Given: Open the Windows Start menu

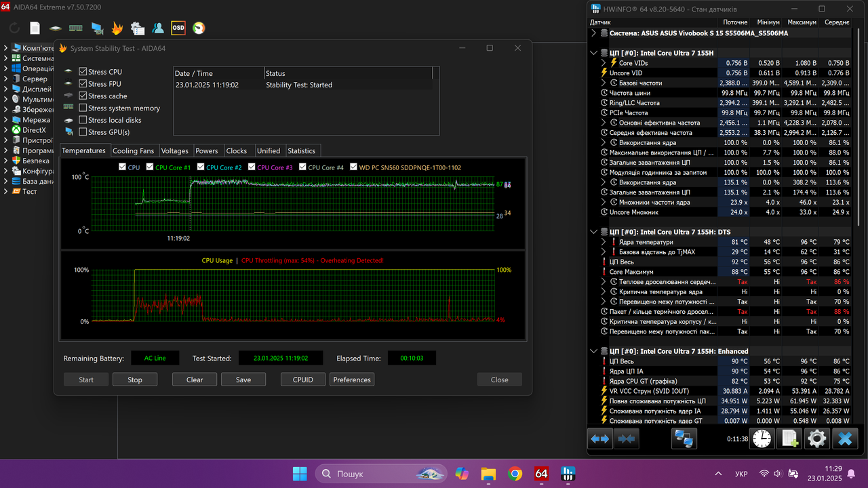Looking at the screenshot, I should tap(299, 473).
